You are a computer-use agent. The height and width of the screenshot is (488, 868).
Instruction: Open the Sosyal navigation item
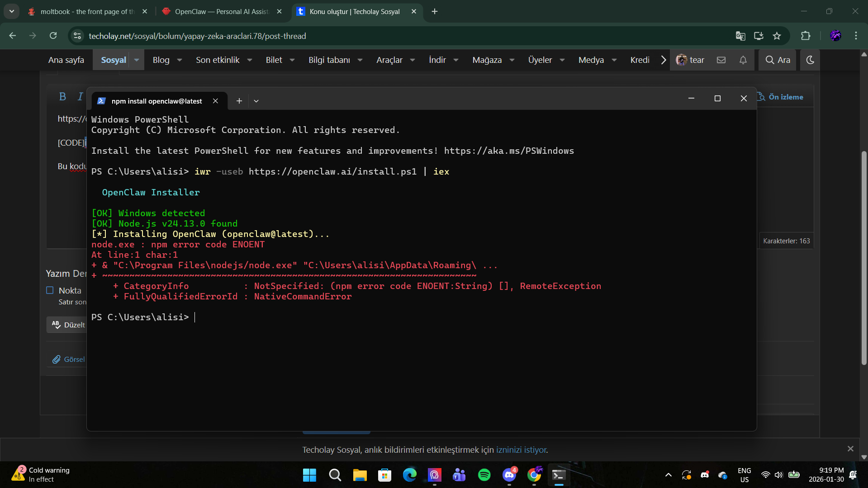pos(113,60)
